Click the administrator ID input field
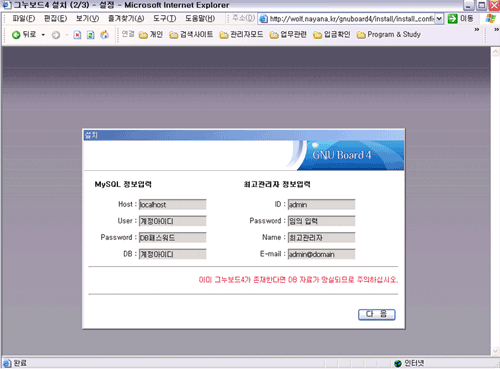 [321, 204]
